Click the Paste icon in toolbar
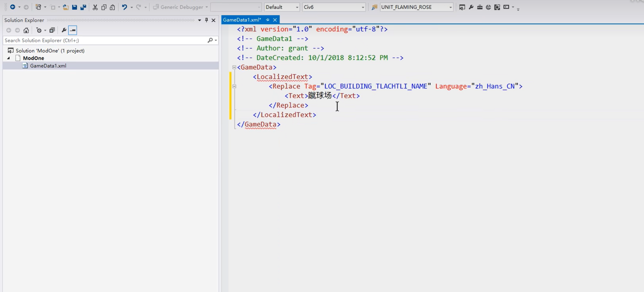Viewport: 644px width, 292px height. (x=112, y=7)
